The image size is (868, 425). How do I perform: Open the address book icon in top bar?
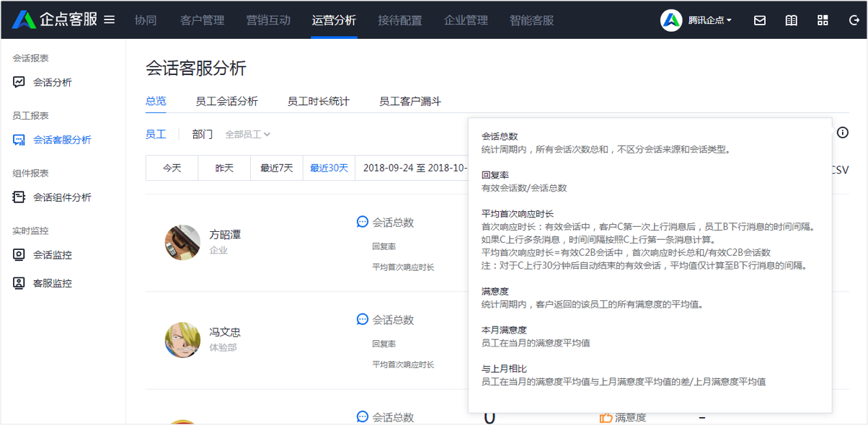(791, 20)
